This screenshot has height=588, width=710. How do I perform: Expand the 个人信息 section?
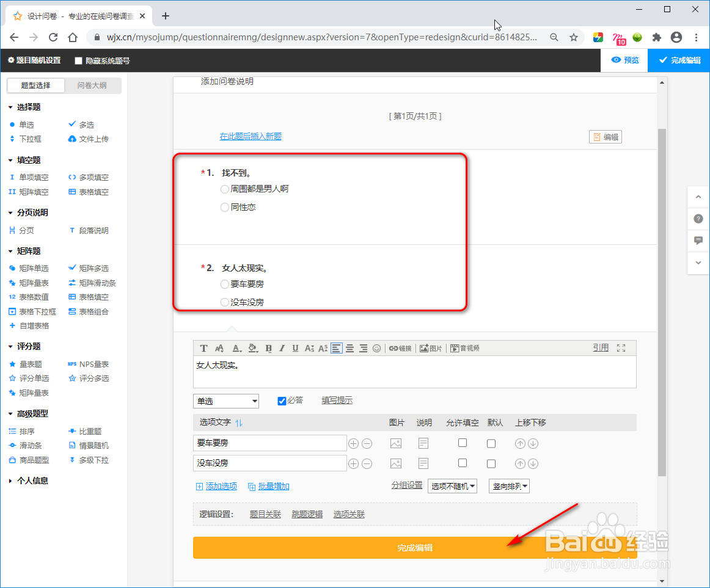(x=28, y=481)
